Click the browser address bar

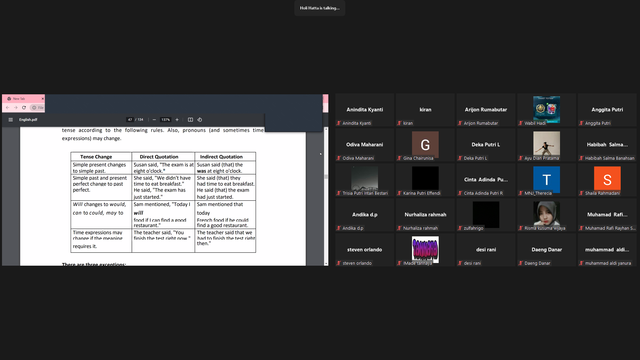(38, 107)
